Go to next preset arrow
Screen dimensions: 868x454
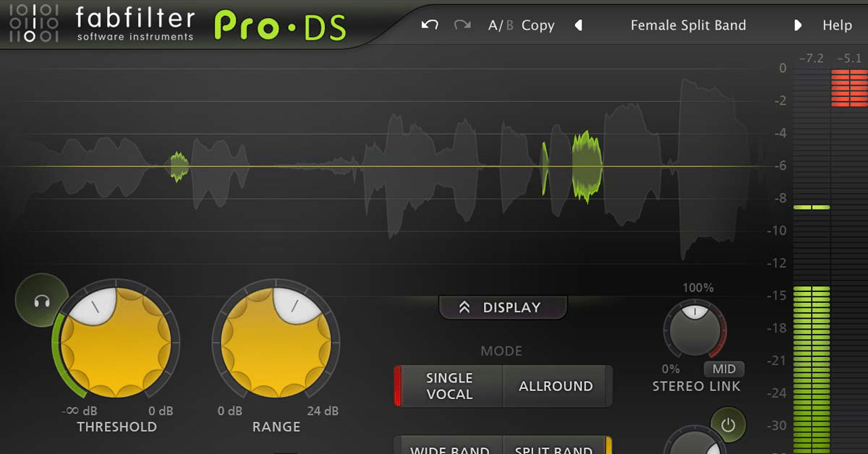pos(798,25)
